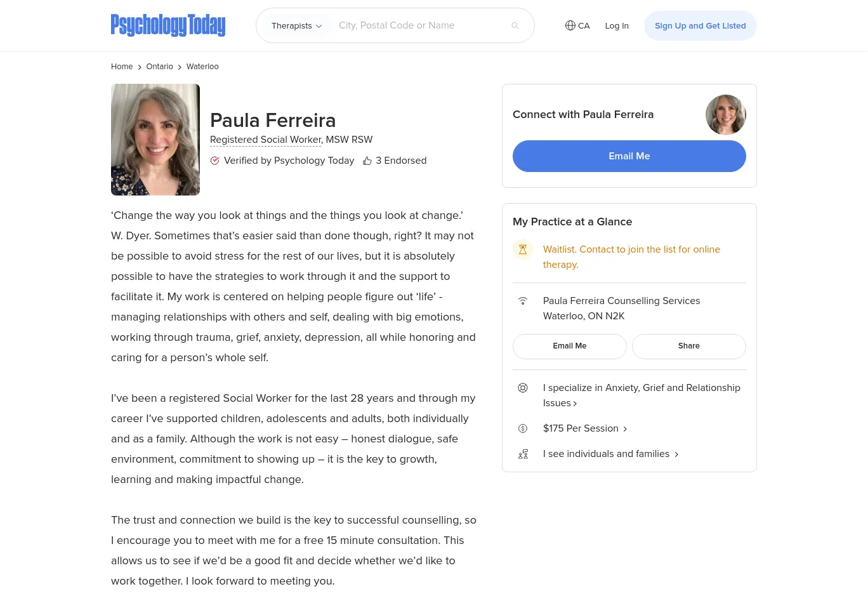This screenshot has width=868, height=603.
Task: Expand the $175 Per Session details
Action: click(584, 428)
